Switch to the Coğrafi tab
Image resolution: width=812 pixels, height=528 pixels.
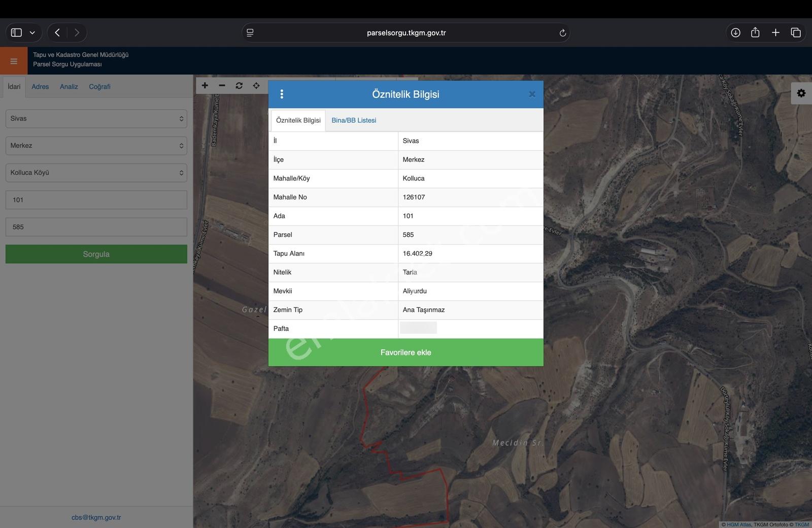(99, 87)
